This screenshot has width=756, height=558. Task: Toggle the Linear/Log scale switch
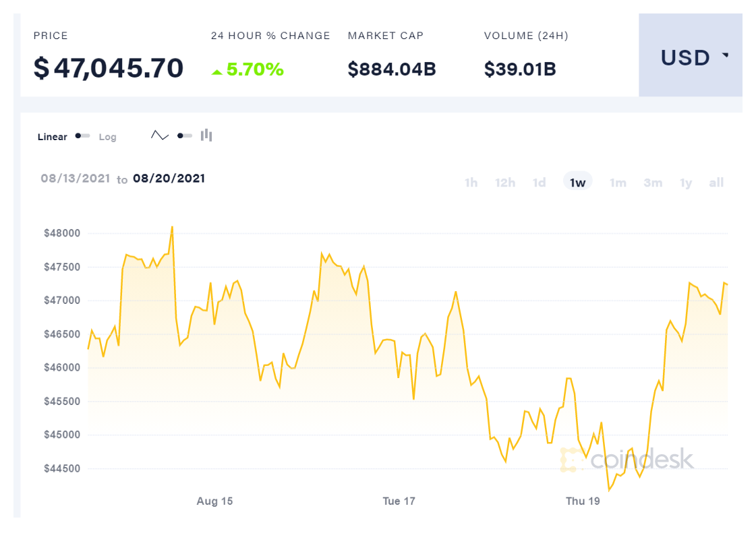82,136
